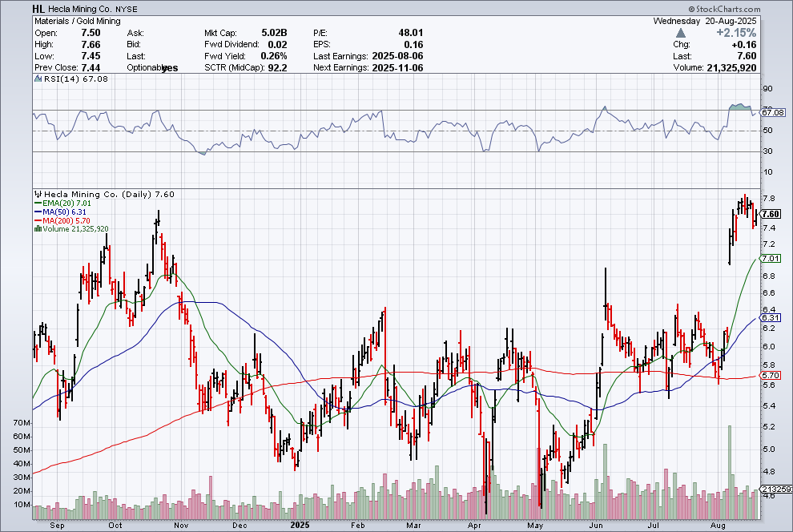Click the +2.15% percent change
Screen dimensions: 793x532
[736, 33]
